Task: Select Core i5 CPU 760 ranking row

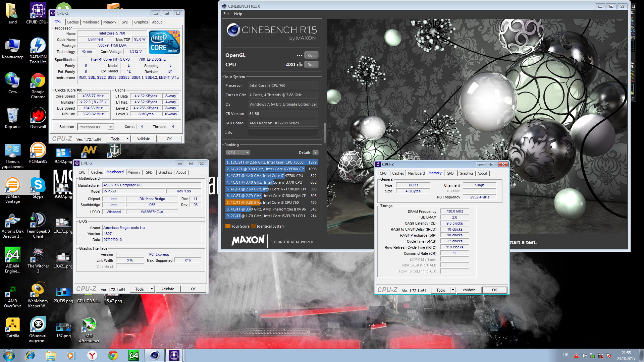Action: coord(271,202)
